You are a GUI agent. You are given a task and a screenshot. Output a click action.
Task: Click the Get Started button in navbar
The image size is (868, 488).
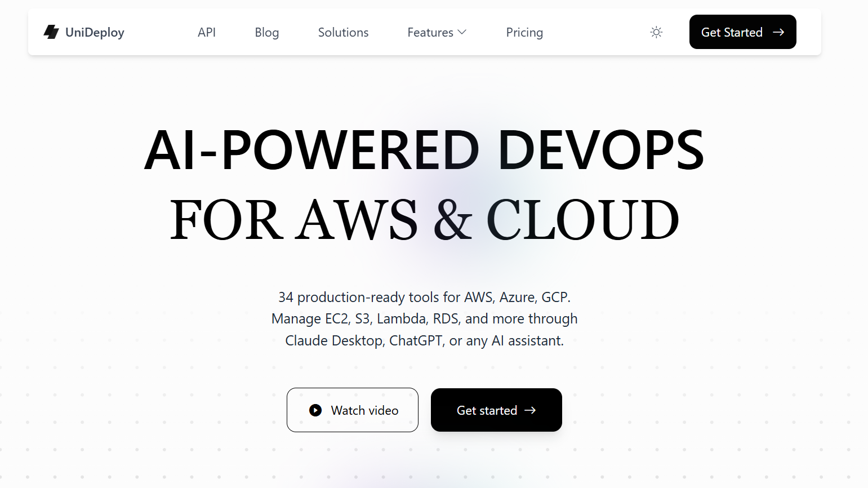click(742, 32)
